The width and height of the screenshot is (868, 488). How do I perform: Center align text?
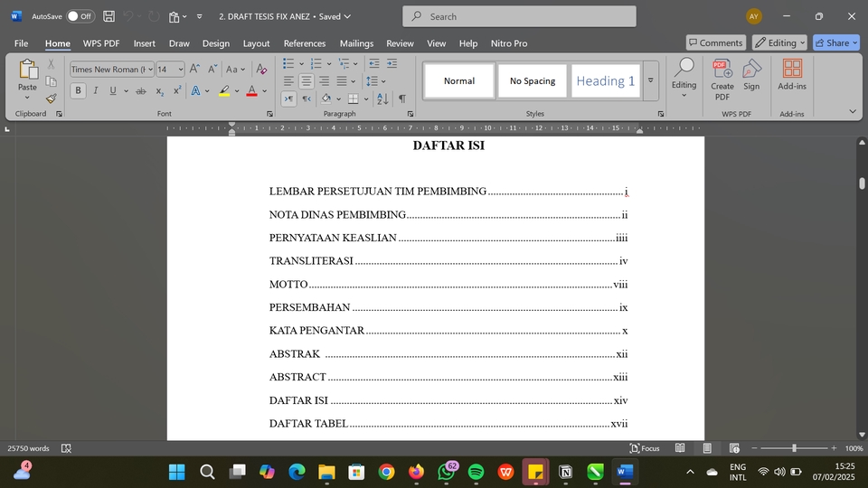pos(307,81)
